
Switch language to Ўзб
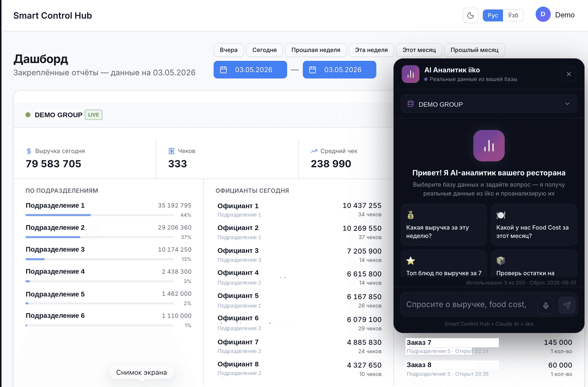tap(513, 15)
